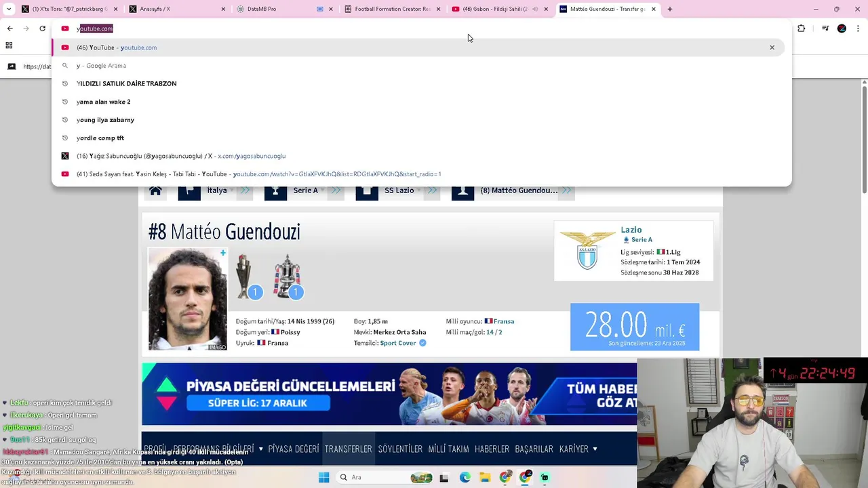The width and height of the screenshot is (868, 488).
Task: Open the media control icon in toolbar
Action: [x=825, y=28]
